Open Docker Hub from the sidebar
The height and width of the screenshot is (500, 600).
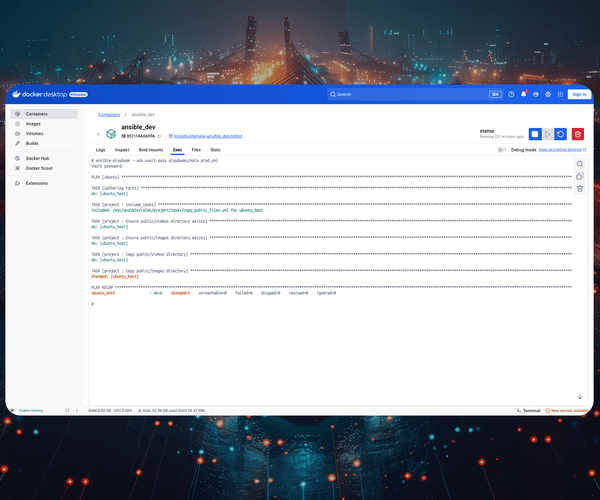(x=44, y=158)
